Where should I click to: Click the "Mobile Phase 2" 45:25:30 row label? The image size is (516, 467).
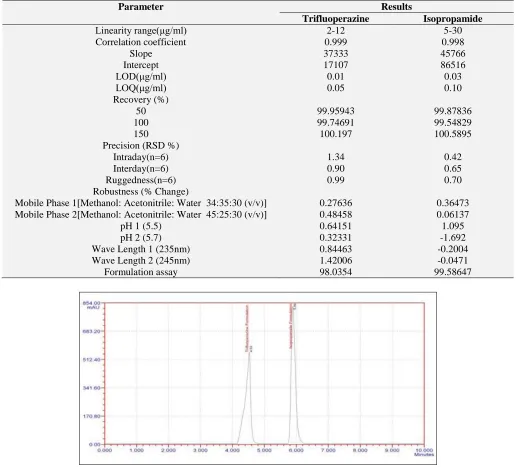(141, 215)
